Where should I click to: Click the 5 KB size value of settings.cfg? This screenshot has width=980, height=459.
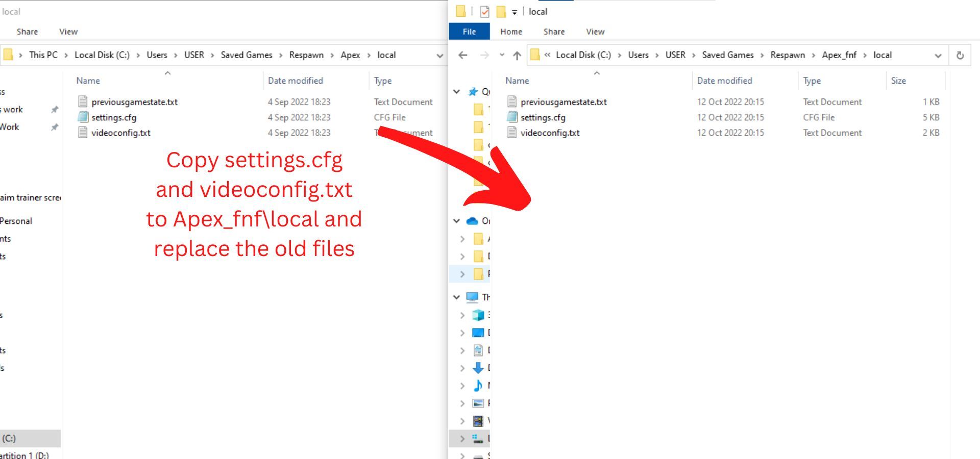931,117
